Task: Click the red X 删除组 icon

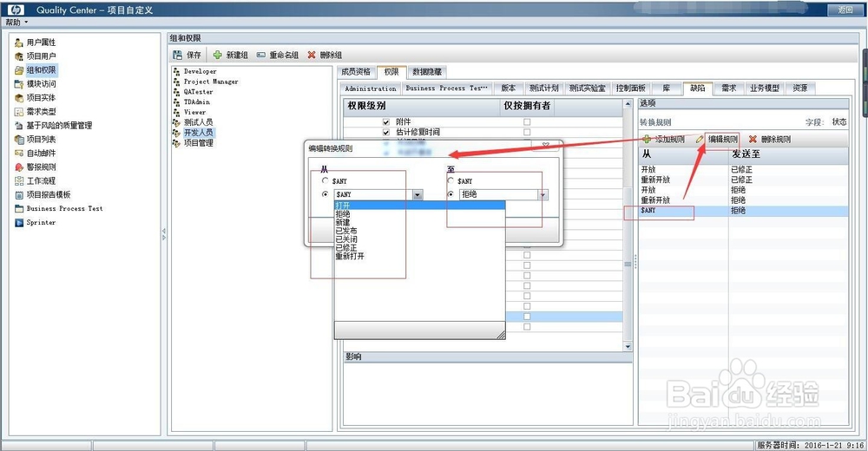Action: (312, 55)
